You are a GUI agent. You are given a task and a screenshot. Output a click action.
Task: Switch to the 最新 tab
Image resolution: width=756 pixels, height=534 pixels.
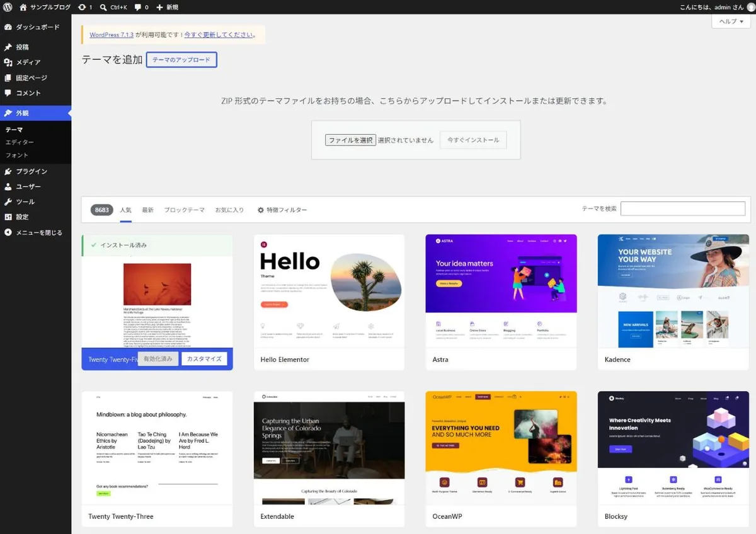pyautogui.click(x=147, y=210)
